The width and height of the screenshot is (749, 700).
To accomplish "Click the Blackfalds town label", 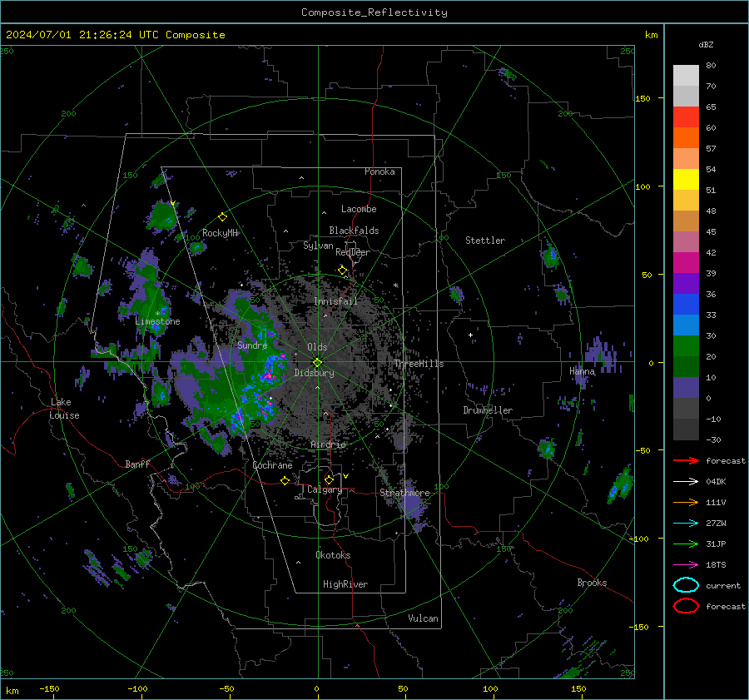I will pyautogui.click(x=354, y=231).
